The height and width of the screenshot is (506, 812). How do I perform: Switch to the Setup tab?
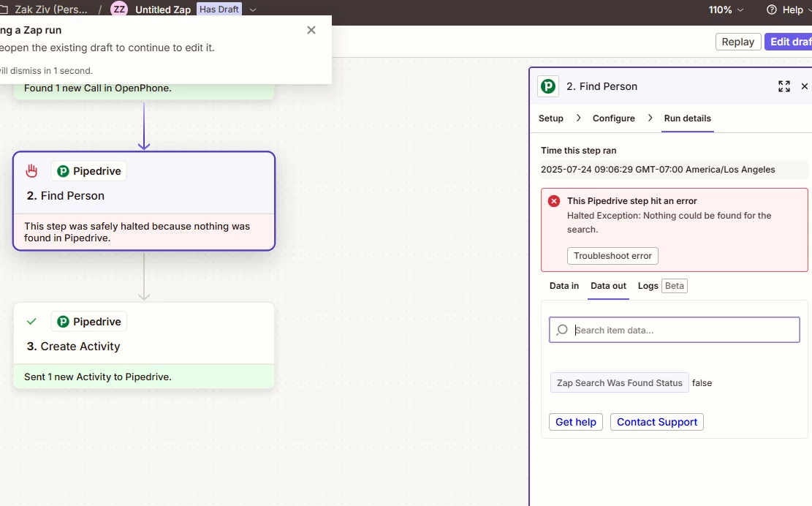point(550,118)
